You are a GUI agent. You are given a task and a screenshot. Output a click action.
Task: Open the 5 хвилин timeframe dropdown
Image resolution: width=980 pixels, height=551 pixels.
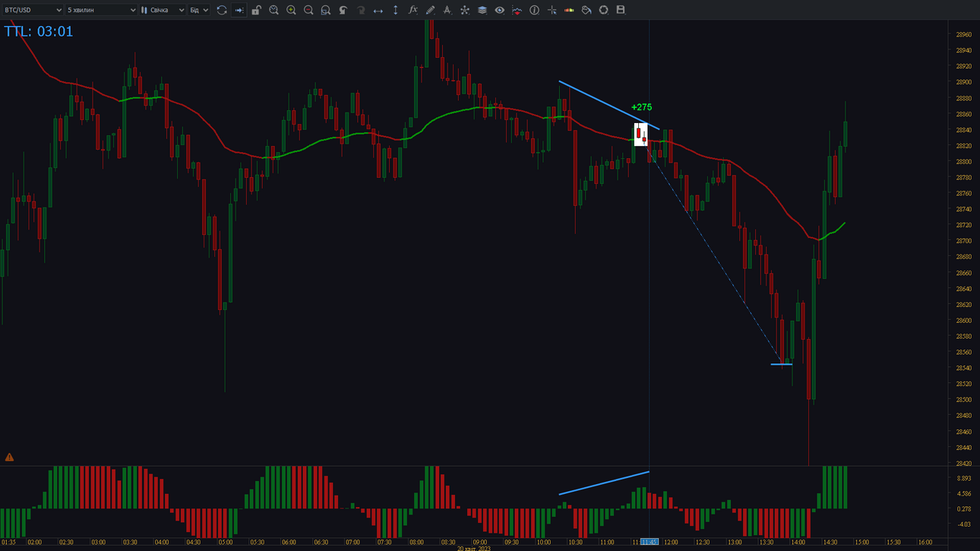(101, 10)
